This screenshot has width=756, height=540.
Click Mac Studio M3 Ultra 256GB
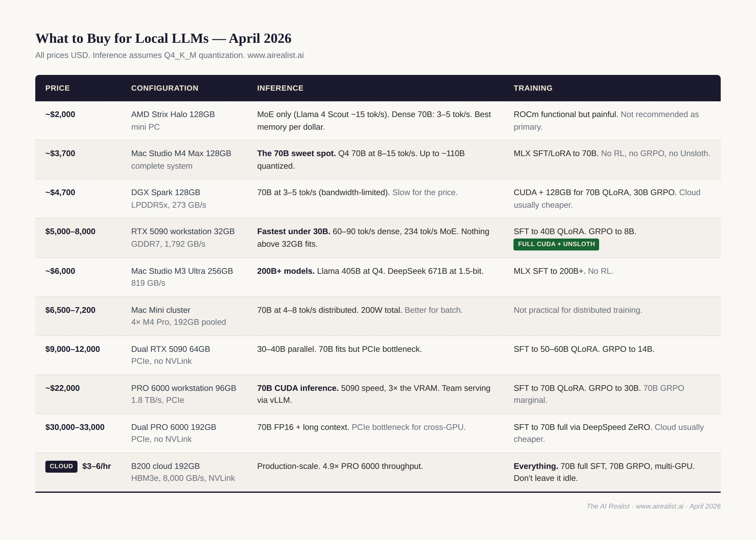tap(182, 271)
